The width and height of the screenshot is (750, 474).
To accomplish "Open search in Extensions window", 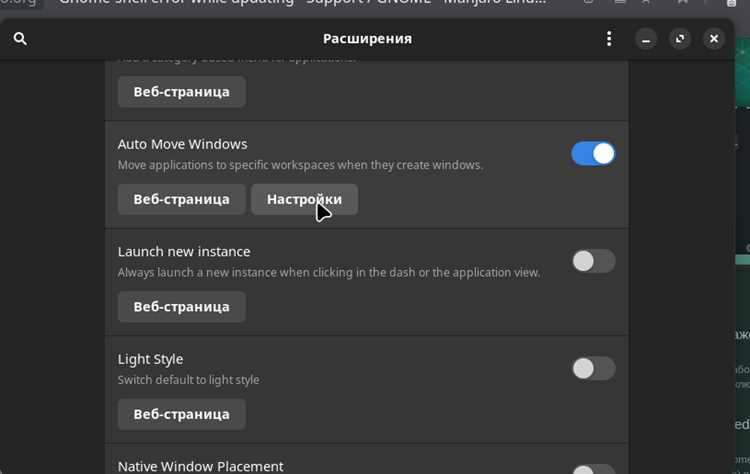I will 20,39.
